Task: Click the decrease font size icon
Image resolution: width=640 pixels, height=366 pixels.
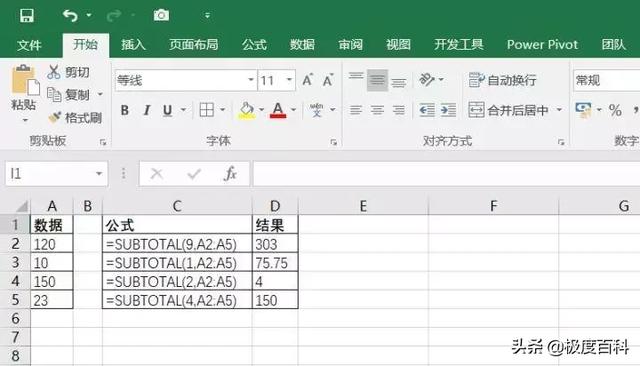Action: click(328, 80)
